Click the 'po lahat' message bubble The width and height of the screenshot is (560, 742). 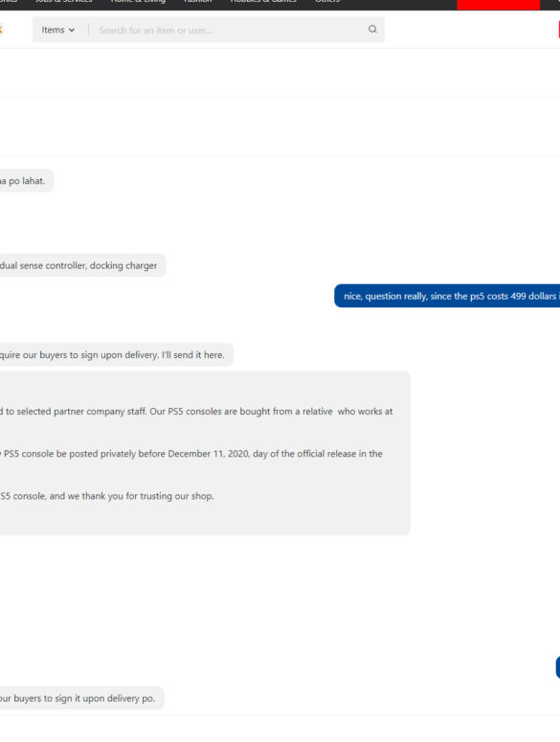27,181
